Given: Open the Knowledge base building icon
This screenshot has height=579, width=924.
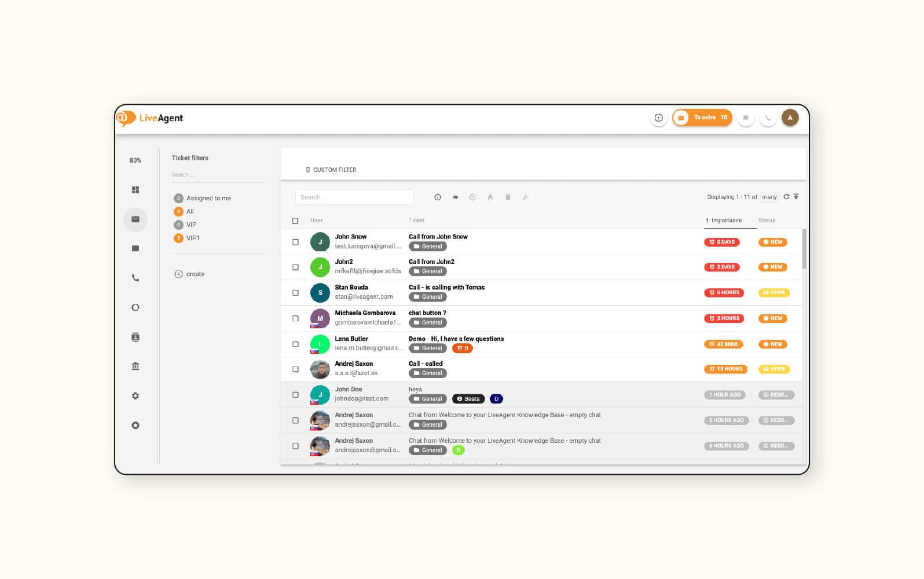Looking at the screenshot, I should point(135,367).
